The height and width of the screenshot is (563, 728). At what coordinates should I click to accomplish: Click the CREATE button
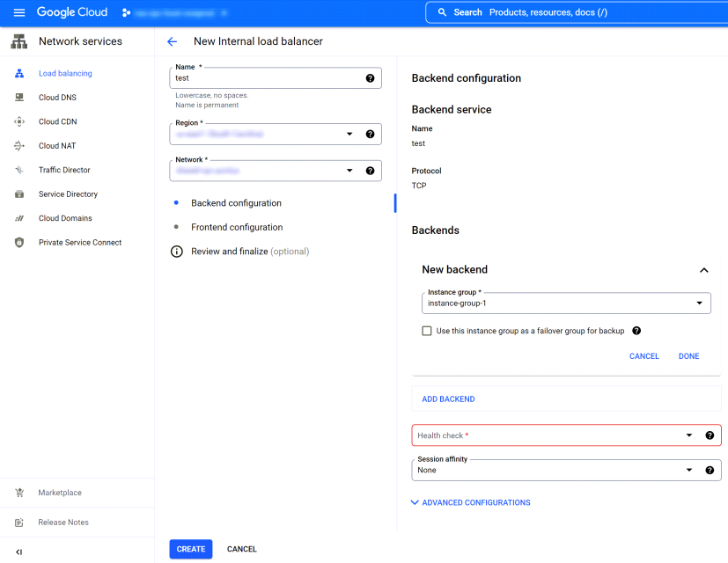click(x=190, y=548)
